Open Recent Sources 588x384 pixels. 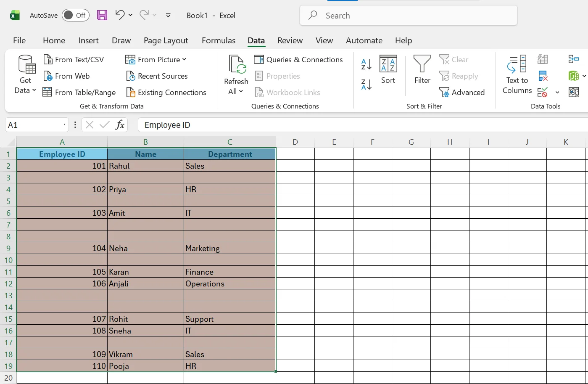[x=157, y=76]
